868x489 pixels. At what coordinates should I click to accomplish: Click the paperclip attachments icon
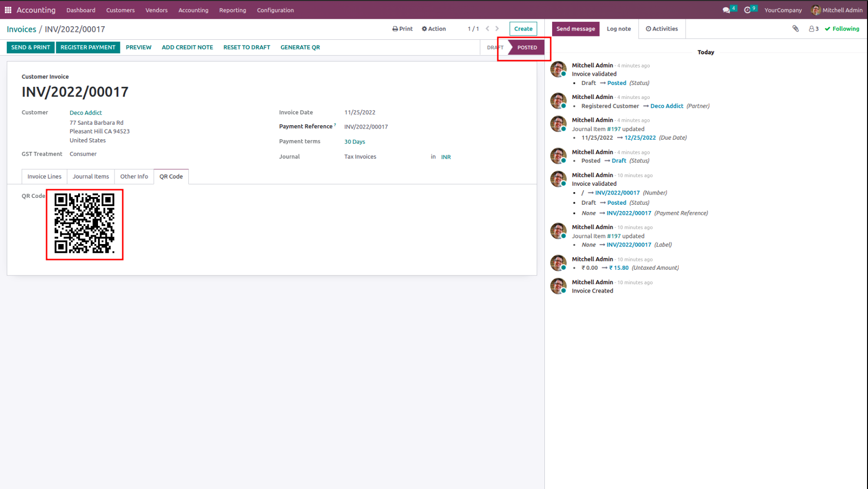tap(796, 29)
